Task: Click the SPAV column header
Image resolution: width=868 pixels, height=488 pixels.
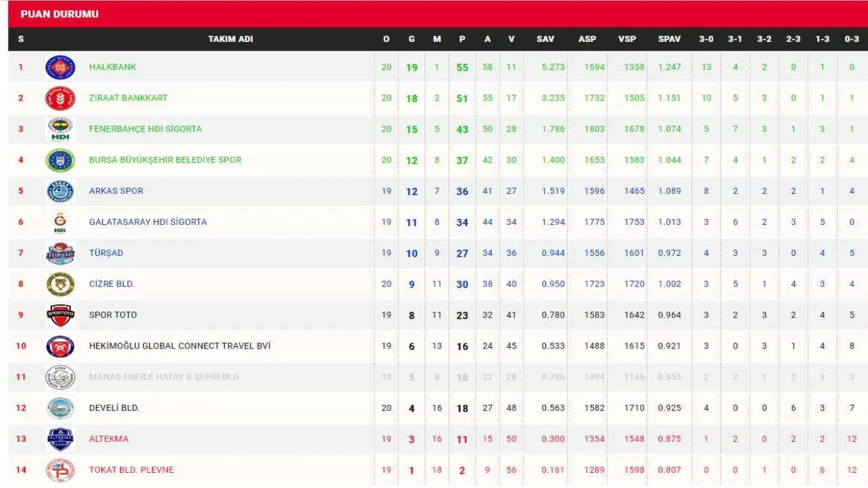Action: [x=669, y=39]
